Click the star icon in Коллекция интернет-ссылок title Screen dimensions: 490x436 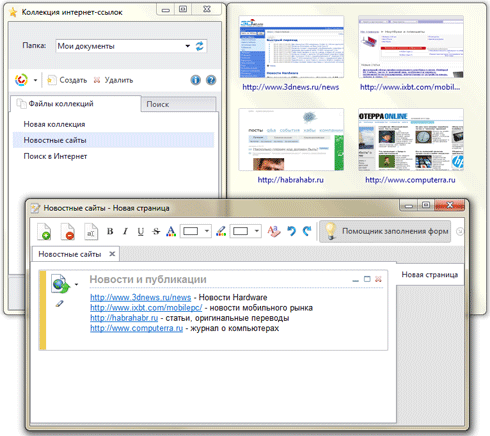pyautogui.click(x=13, y=12)
